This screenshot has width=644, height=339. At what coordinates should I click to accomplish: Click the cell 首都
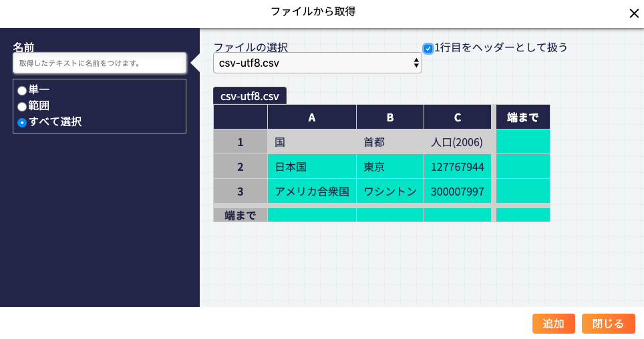pos(390,142)
